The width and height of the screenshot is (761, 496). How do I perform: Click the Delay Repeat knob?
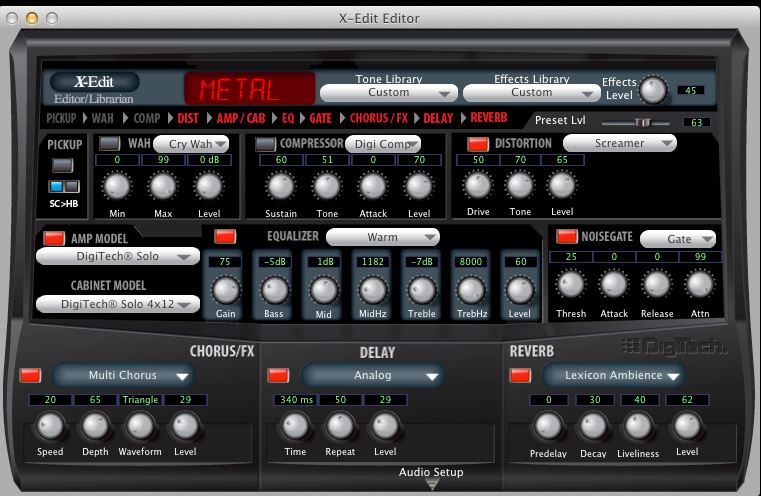pos(340,426)
